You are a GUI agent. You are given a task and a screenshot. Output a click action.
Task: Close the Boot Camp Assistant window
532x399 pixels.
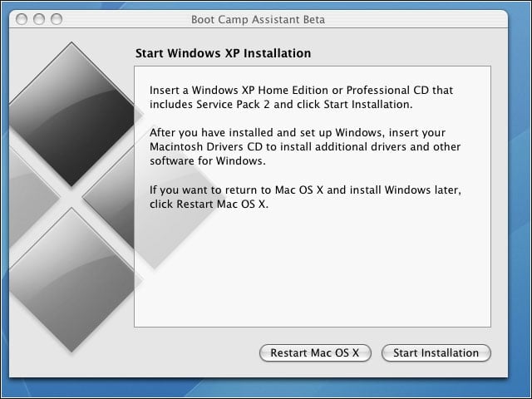click(x=22, y=19)
